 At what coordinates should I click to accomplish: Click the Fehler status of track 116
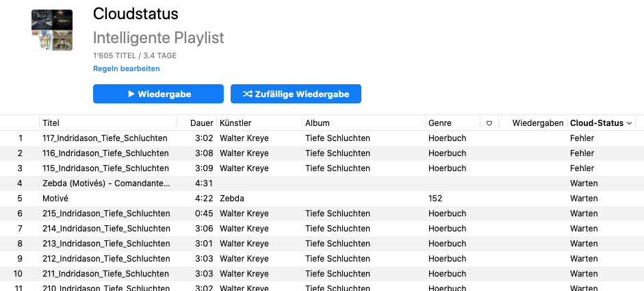click(x=582, y=153)
